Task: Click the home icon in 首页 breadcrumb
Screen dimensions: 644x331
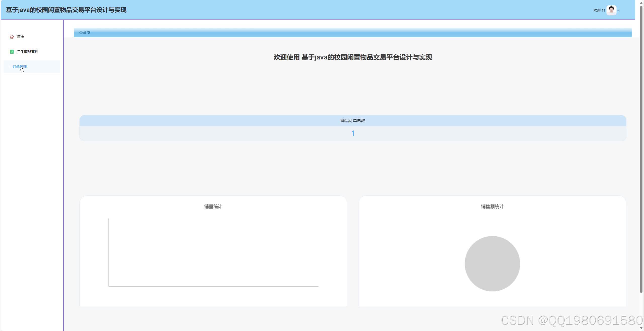Action: pos(81,32)
